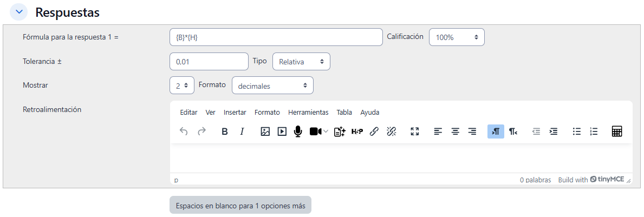The image size is (644, 217).
Task: Open the Formato decimales dropdown
Action: [272, 86]
